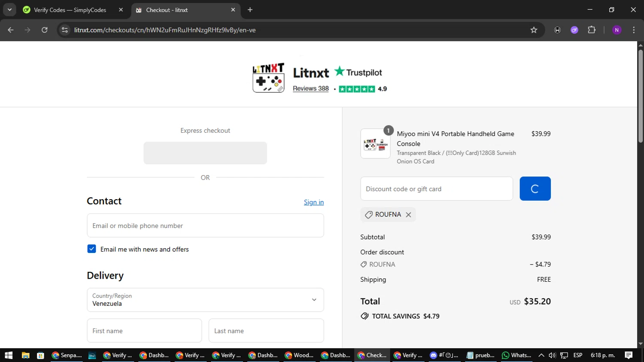Show hidden system tray icons

click(x=541, y=355)
